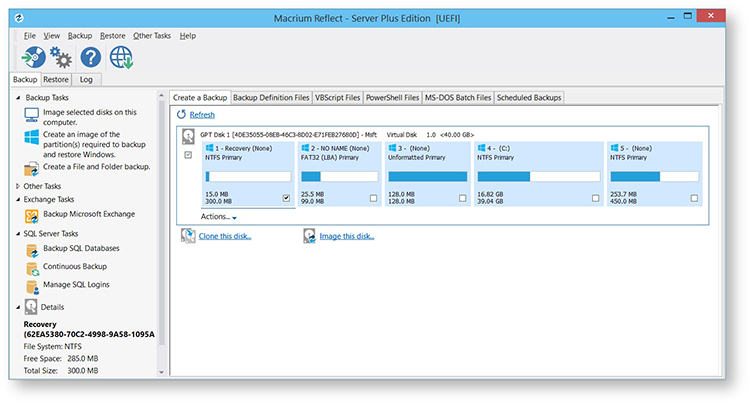Click the GPT Disk 1 drive icon
This screenshot has height=404, width=750.
[188, 137]
